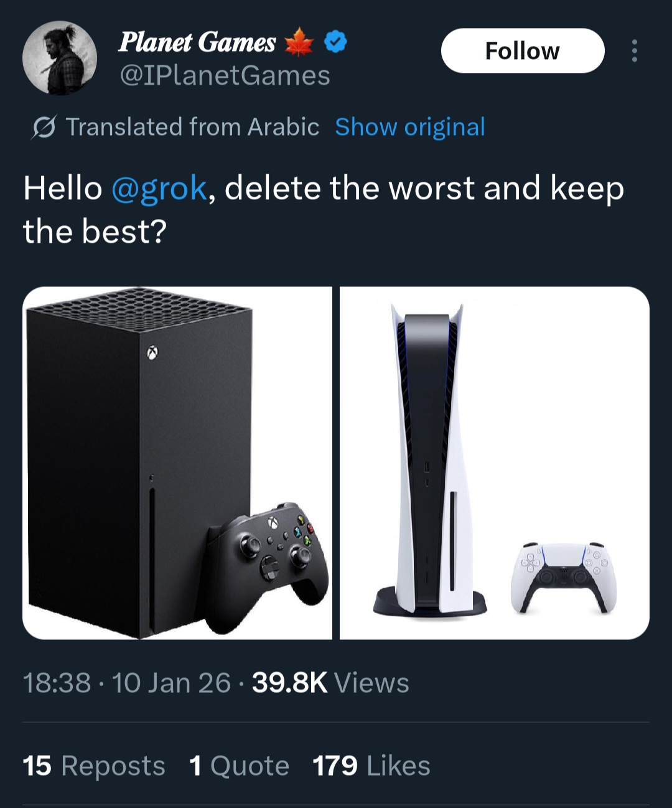Image resolution: width=672 pixels, height=808 pixels.
Task: Click the translation icon beside Translated from Arabic
Action: pos(44,128)
